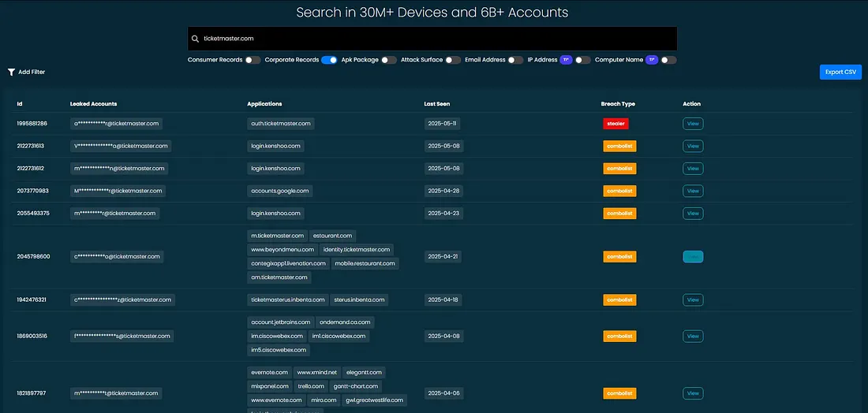Image resolution: width=868 pixels, height=413 pixels.
Task: Click the accounts.google.com application chip
Action: pyautogui.click(x=281, y=191)
